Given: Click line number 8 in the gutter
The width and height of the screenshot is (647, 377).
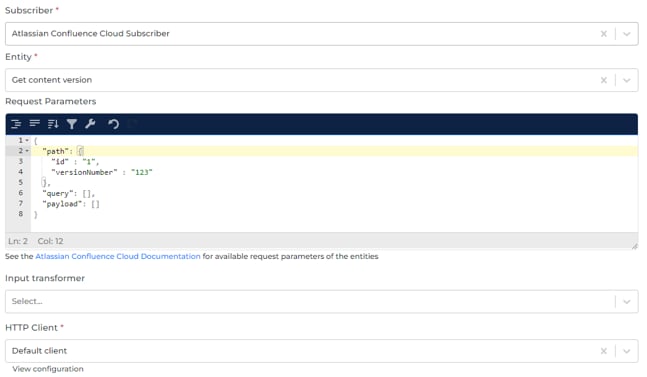Looking at the screenshot, I should [x=21, y=214].
